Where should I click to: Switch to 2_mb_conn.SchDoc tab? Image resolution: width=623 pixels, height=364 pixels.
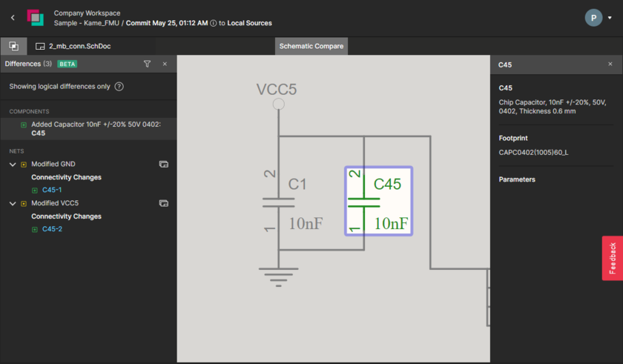click(71, 46)
